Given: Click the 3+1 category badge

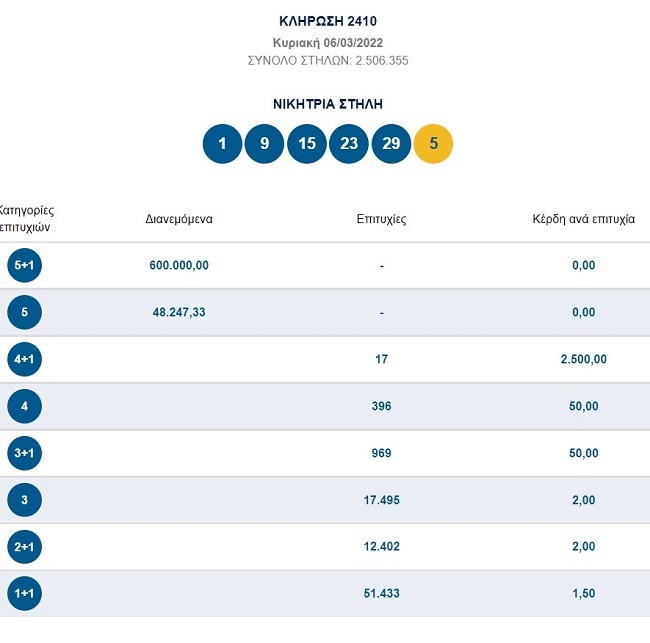Looking at the screenshot, I should click(x=24, y=453).
